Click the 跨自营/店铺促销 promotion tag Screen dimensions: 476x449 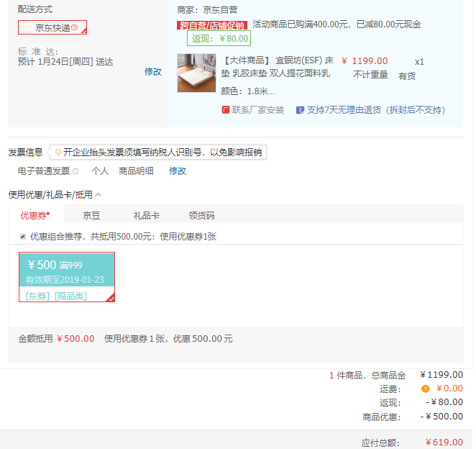(212, 25)
